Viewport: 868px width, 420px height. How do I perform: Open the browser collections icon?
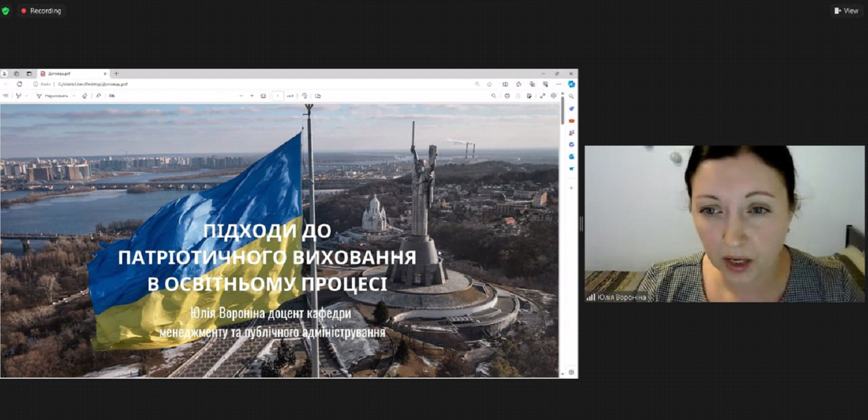click(532, 84)
